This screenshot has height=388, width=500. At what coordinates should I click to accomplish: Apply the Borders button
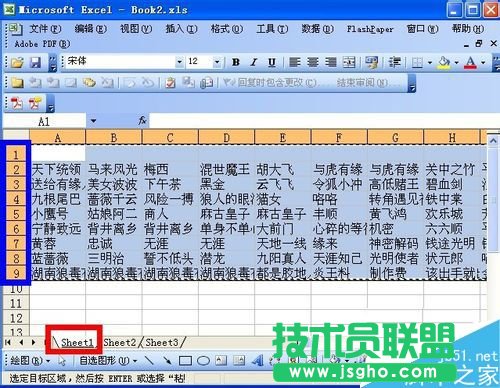coord(417,62)
